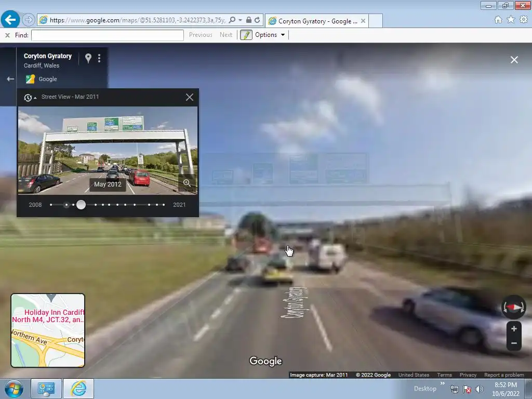The image size is (532, 399).
Task: Click the Internet Explorer taskbar icon
Action: (78, 389)
